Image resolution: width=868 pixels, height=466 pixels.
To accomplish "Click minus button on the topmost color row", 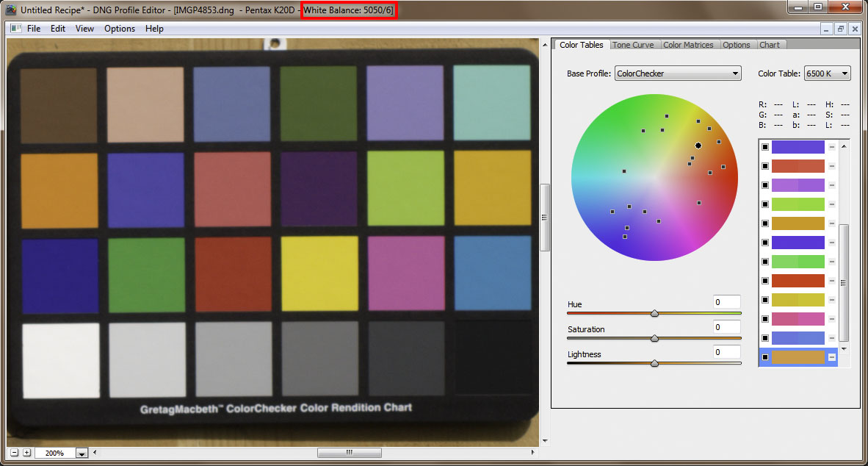I will point(831,147).
